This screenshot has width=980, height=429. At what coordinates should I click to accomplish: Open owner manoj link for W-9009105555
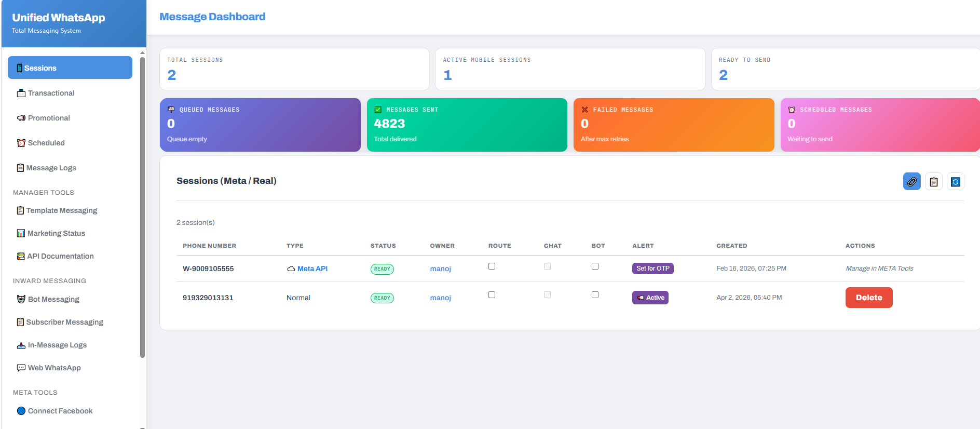point(441,269)
